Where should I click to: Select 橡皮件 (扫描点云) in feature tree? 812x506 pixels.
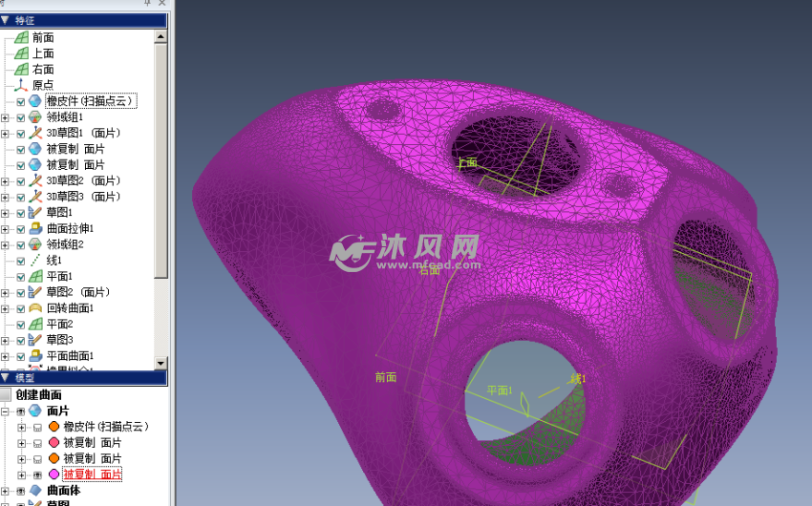pyautogui.click(x=91, y=101)
